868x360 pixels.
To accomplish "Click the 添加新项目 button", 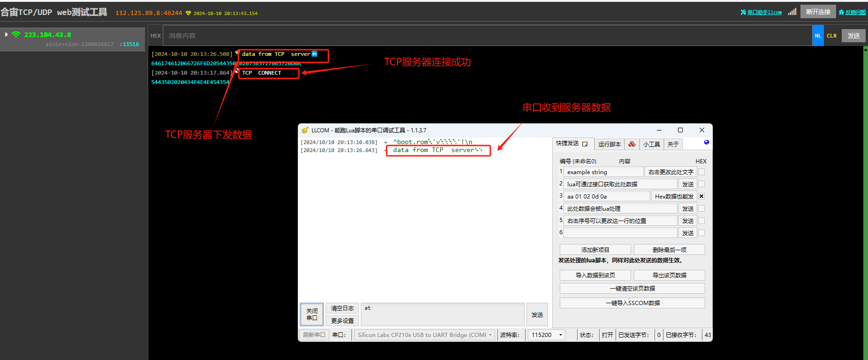I will pyautogui.click(x=595, y=250).
